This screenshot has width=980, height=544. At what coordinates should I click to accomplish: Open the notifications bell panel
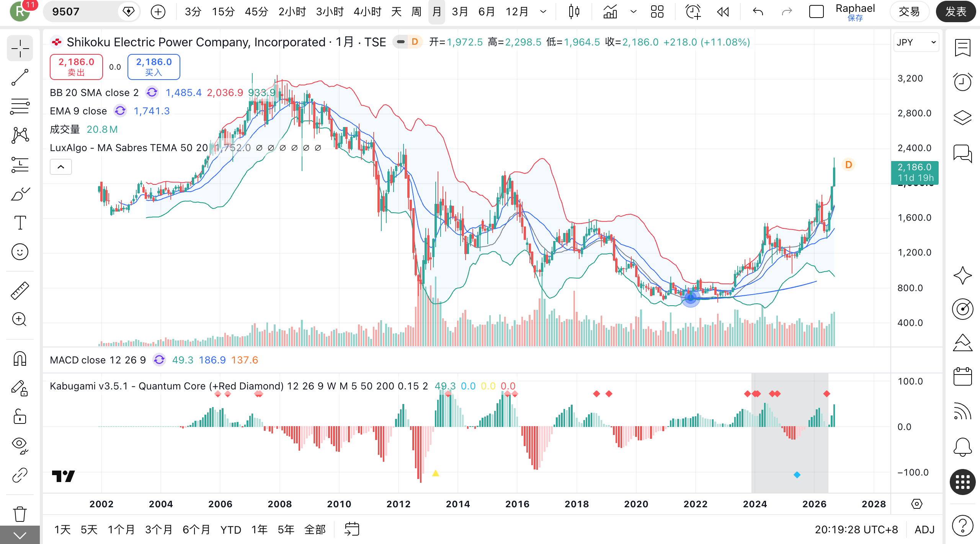click(x=963, y=447)
